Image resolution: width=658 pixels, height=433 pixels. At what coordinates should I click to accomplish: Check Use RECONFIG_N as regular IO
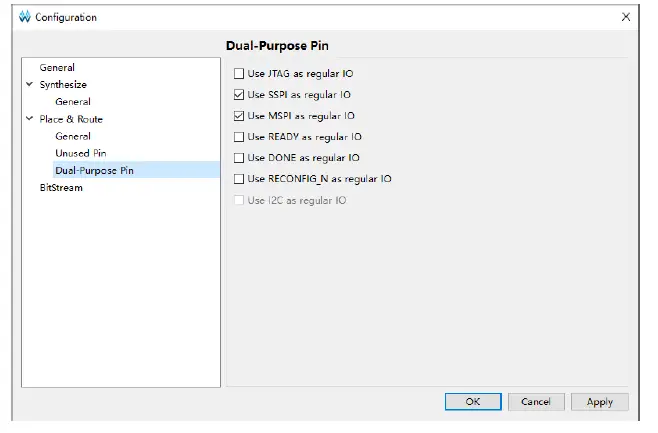click(x=238, y=179)
